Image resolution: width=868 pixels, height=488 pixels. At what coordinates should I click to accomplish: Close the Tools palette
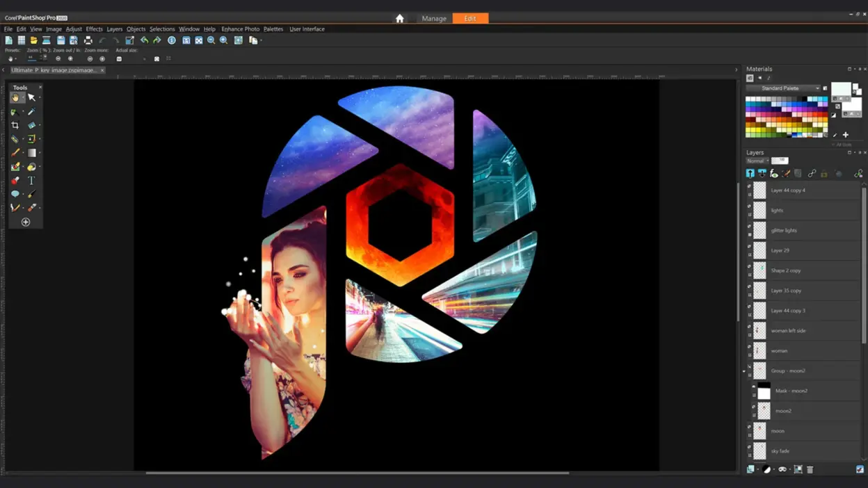(x=40, y=87)
